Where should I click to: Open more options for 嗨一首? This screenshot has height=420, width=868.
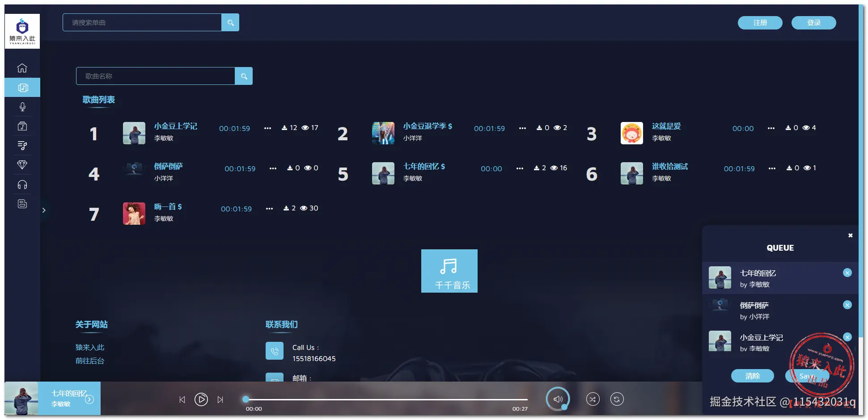pos(269,209)
